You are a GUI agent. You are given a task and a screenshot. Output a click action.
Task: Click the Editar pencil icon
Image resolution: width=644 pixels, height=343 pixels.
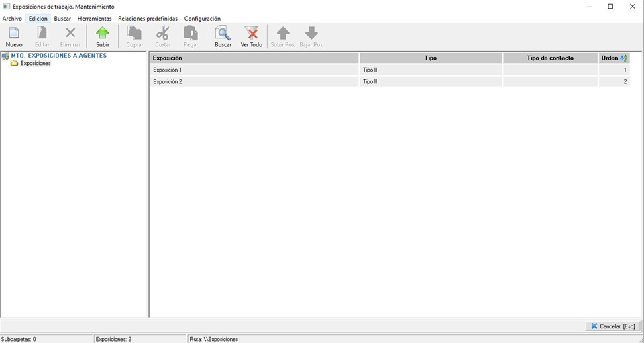[x=42, y=34]
